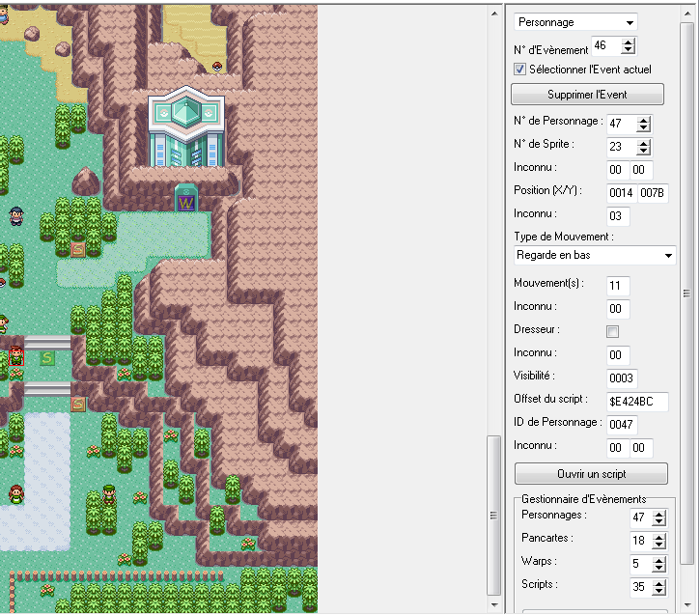Click the Position X field 0014
700x615 pixels.
(622, 193)
